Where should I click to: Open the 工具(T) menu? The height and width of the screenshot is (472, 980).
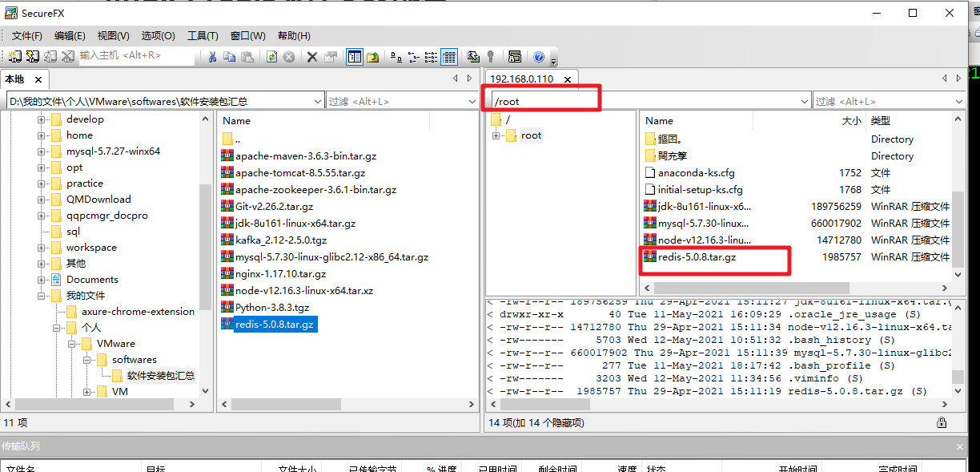203,36
